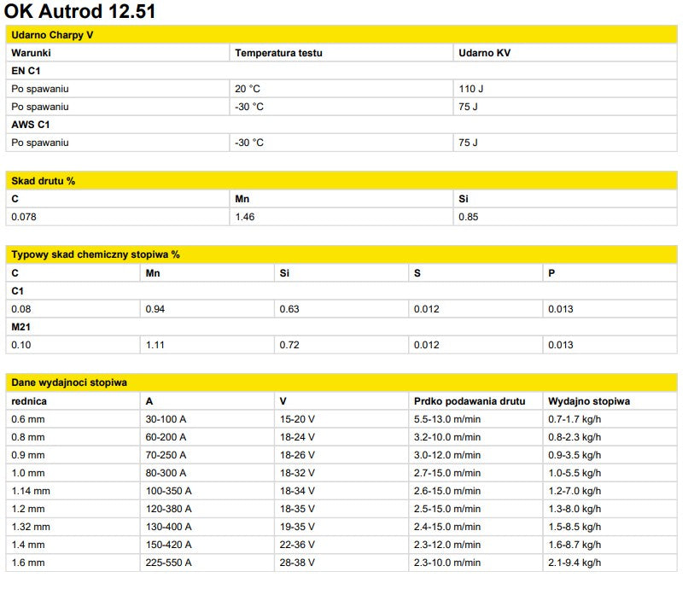The height and width of the screenshot is (595, 700).
Task: Click the Typowy skad chemiczny stopiwa header
Action: [x=95, y=254]
